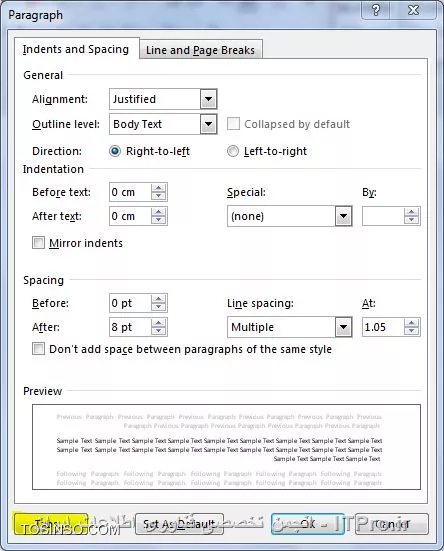Open the Special indentation dropdown

(x=343, y=216)
